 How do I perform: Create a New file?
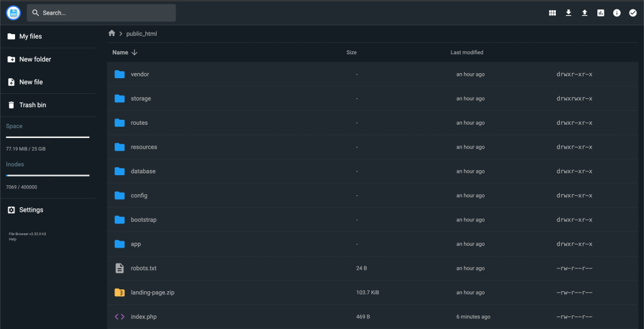pyautogui.click(x=30, y=82)
